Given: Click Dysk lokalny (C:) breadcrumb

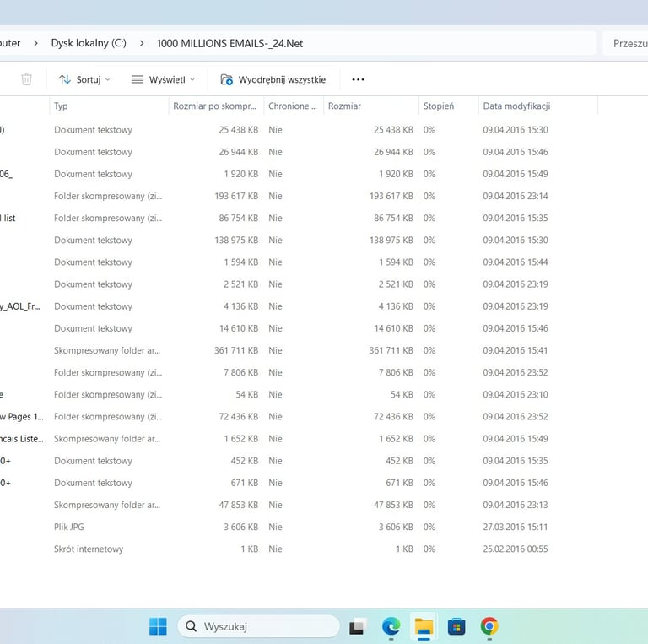Looking at the screenshot, I should tap(89, 43).
